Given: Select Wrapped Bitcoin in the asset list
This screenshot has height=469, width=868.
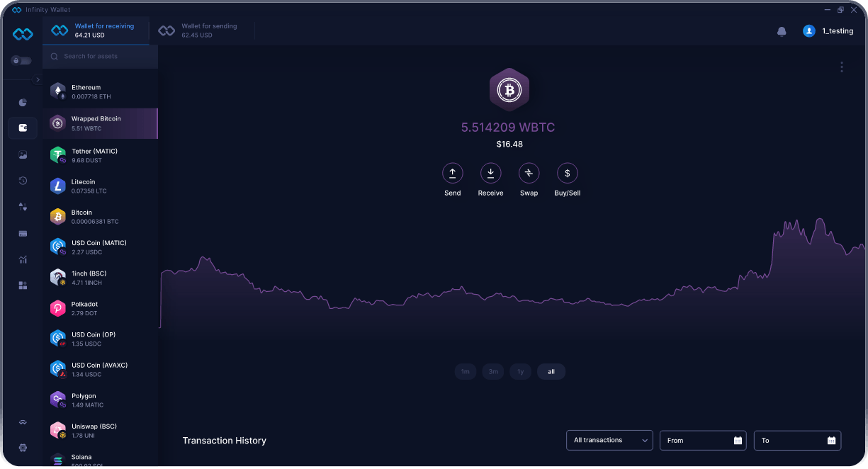Looking at the screenshot, I should coord(101,123).
